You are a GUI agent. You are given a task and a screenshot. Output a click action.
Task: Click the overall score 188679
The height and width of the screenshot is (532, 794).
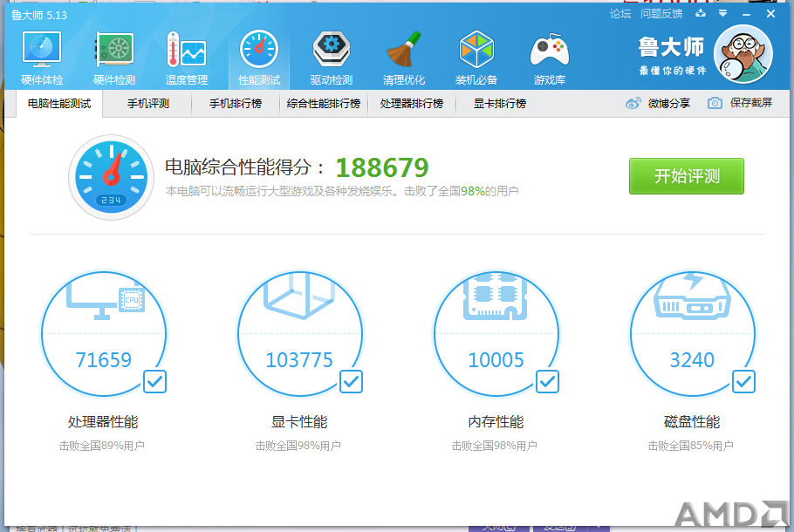tap(382, 167)
